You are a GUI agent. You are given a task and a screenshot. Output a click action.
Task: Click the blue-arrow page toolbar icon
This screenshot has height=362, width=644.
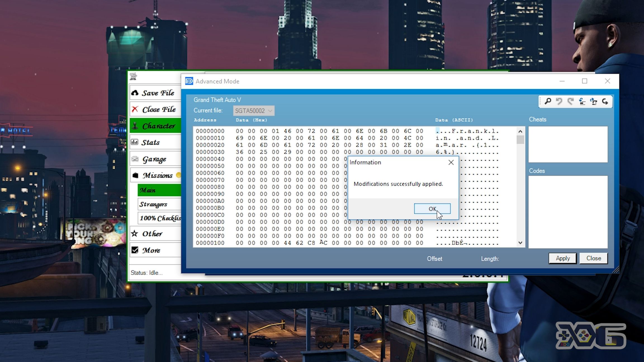pos(593,101)
